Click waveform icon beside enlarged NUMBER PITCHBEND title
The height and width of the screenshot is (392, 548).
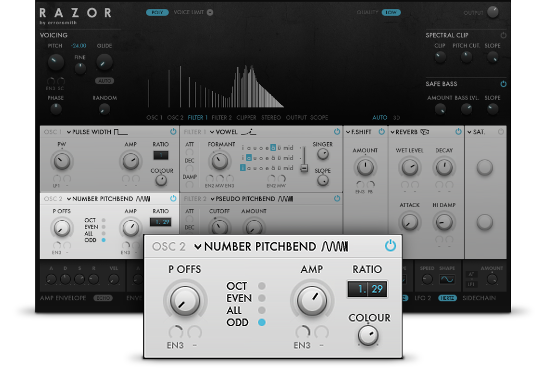[335, 246]
